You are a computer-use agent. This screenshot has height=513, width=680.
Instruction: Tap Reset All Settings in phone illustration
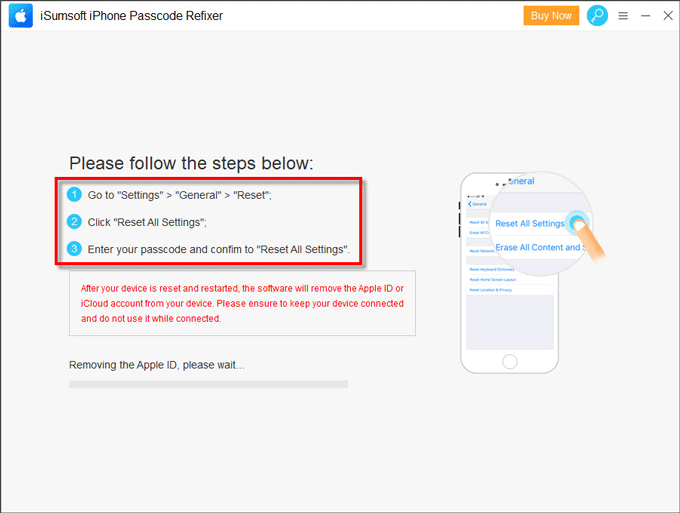pyautogui.click(x=530, y=223)
